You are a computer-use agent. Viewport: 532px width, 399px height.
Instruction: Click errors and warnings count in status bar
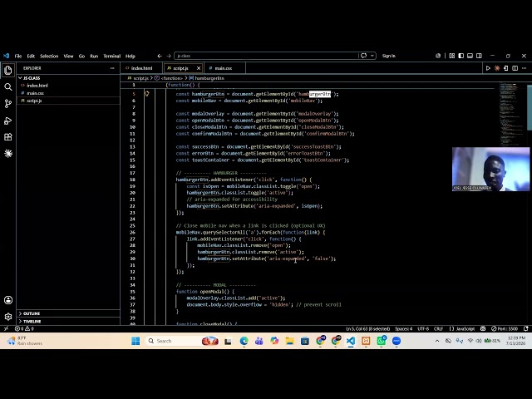point(24,328)
